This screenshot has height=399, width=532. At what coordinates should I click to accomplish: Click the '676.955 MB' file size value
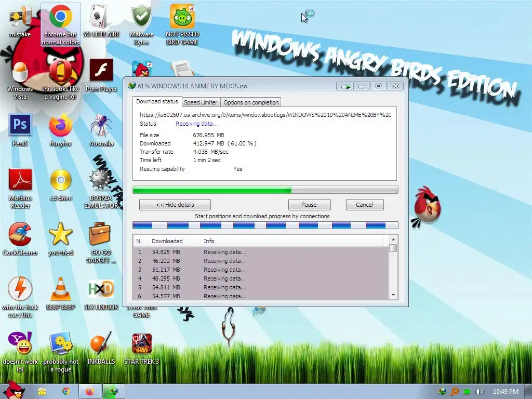[209, 135]
